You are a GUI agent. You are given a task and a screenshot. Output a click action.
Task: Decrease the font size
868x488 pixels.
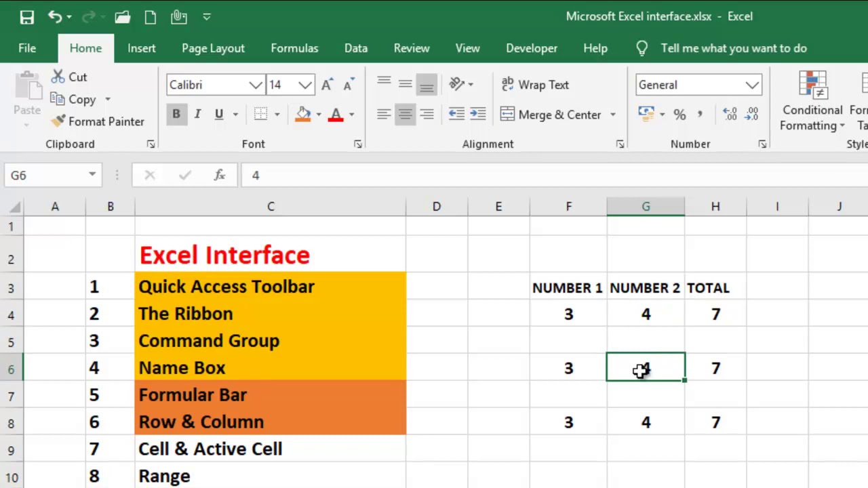349,85
